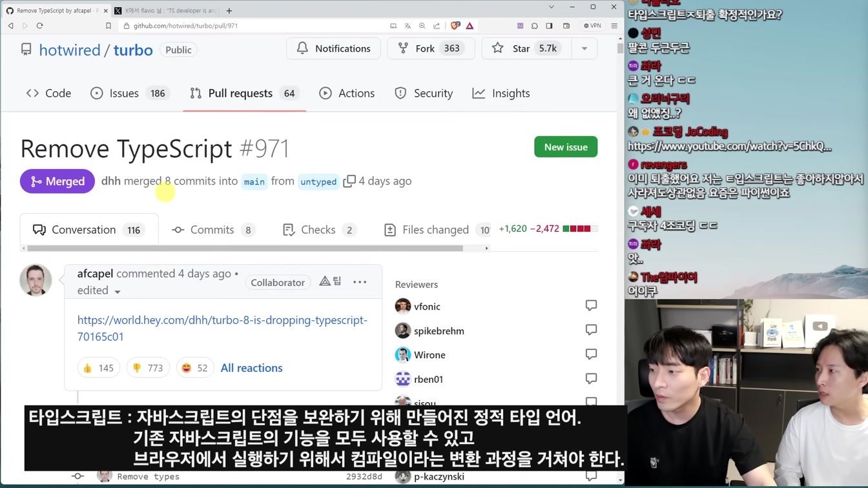Image resolution: width=868 pixels, height=488 pixels.
Task: Toggle the thumbs up reaction (145)
Action: (x=98, y=368)
